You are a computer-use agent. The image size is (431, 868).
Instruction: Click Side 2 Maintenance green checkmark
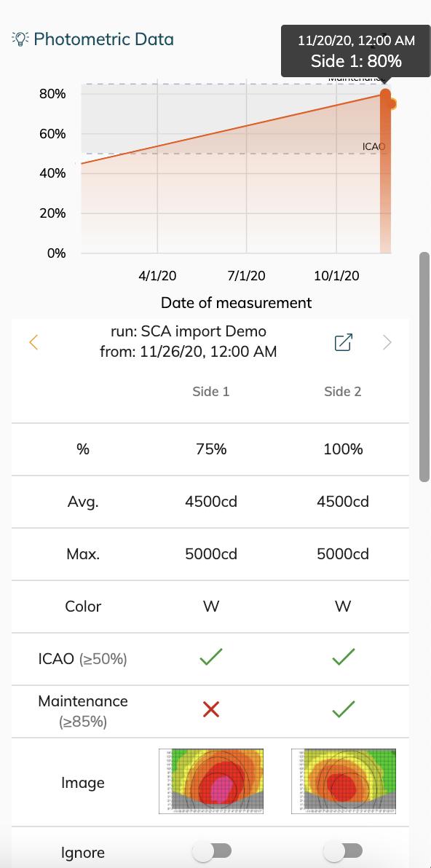(x=343, y=710)
